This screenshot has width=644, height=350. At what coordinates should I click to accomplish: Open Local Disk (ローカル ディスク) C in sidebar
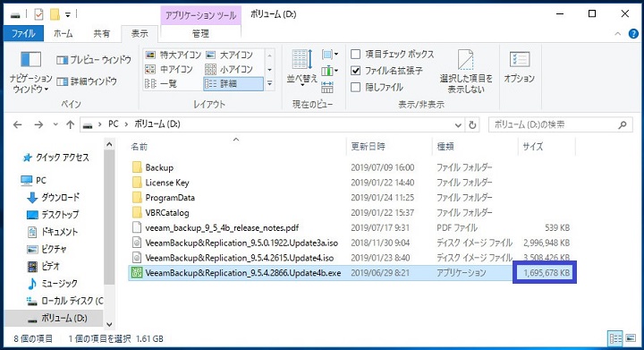coord(64,301)
